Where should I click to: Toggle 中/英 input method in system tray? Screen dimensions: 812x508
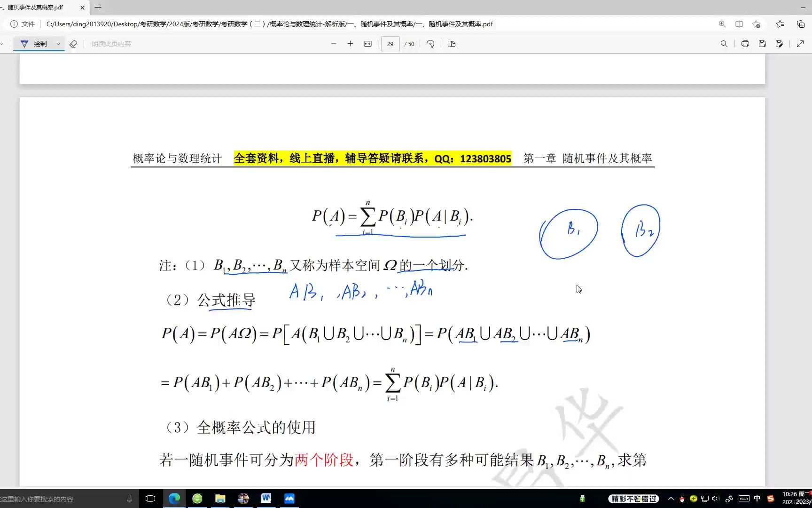(757, 499)
